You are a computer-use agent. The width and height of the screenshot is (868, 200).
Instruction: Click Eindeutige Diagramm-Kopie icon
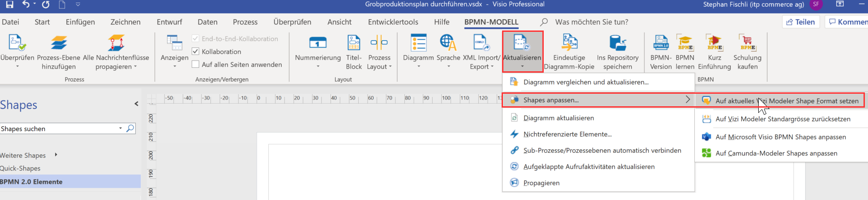[x=569, y=43]
